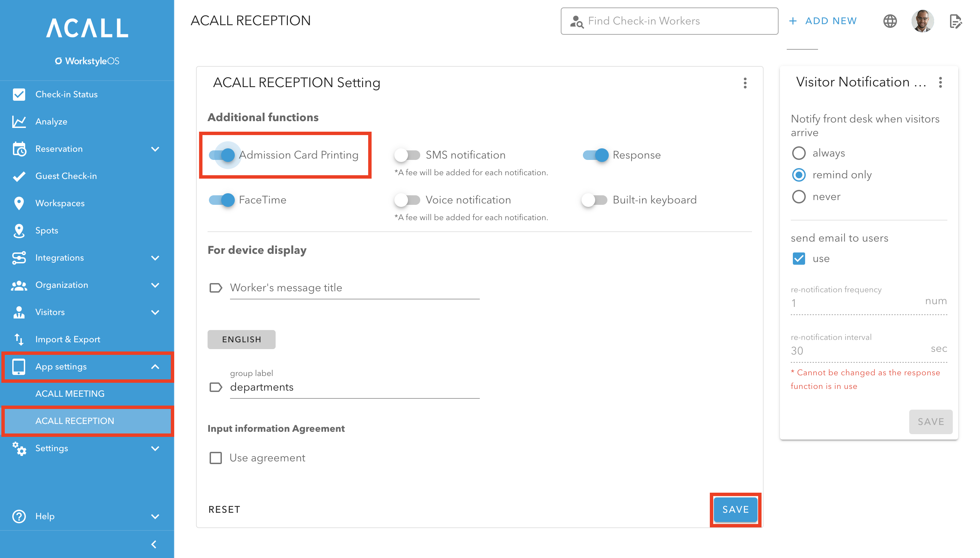The height and width of the screenshot is (558, 980).
Task: Click the document edit icon in header
Action: pyautogui.click(x=955, y=21)
